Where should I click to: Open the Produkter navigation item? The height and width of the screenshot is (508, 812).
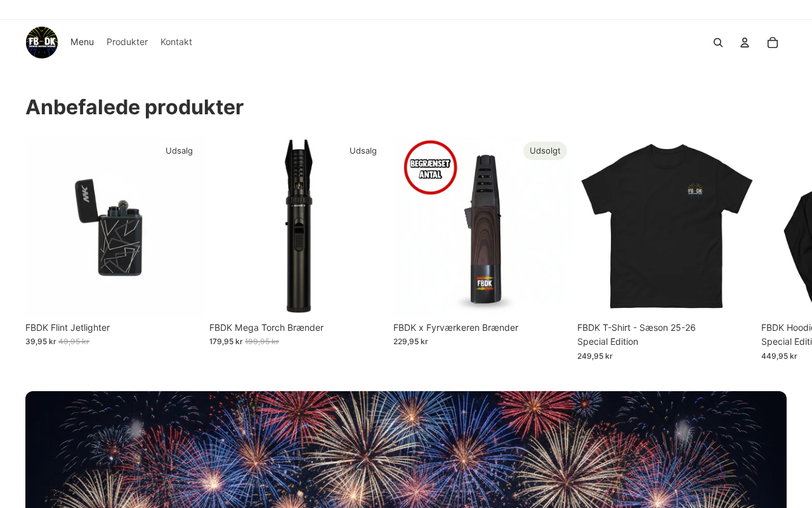pyautogui.click(x=127, y=42)
